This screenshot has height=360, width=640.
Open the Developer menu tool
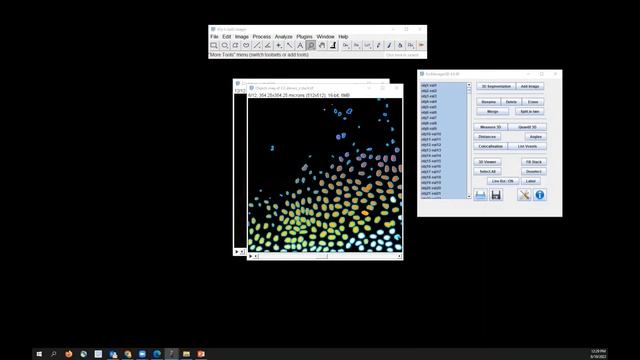[346, 46]
